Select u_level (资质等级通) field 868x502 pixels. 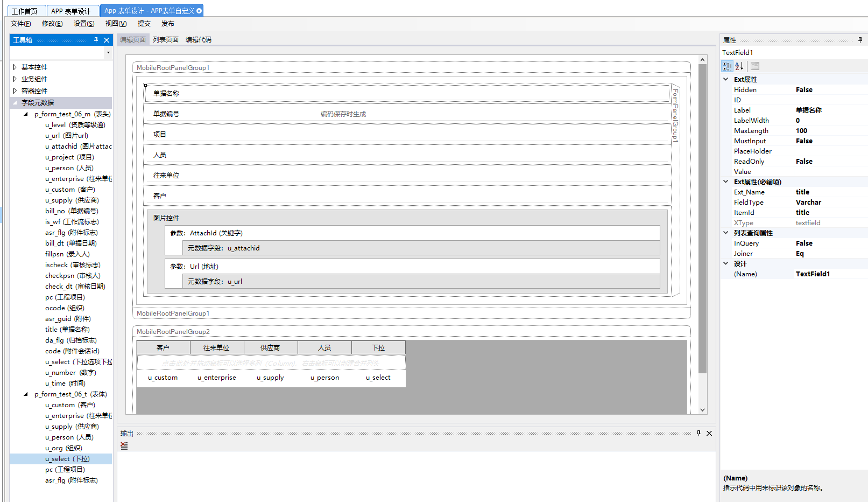(x=75, y=125)
